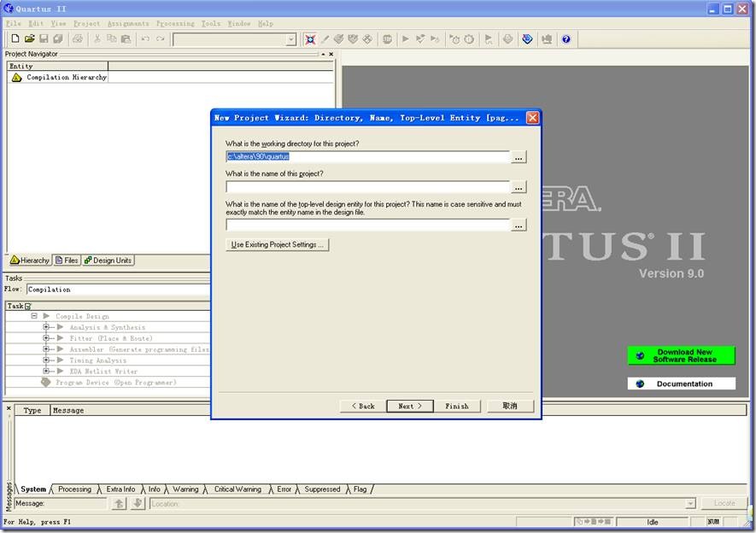Click the Print icon in toolbar
Screen dimensions: 756x533
pyautogui.click(x=78, y=39)
